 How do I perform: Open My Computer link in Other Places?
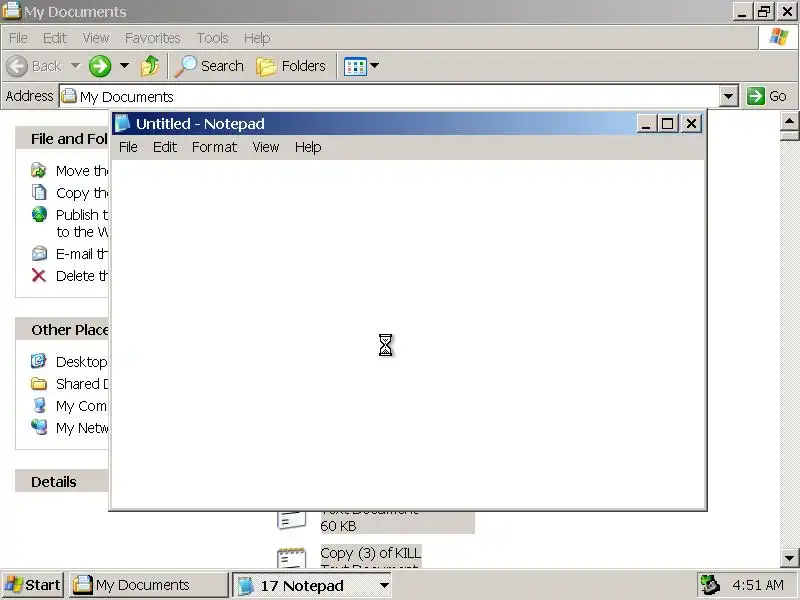click(82, 406)
